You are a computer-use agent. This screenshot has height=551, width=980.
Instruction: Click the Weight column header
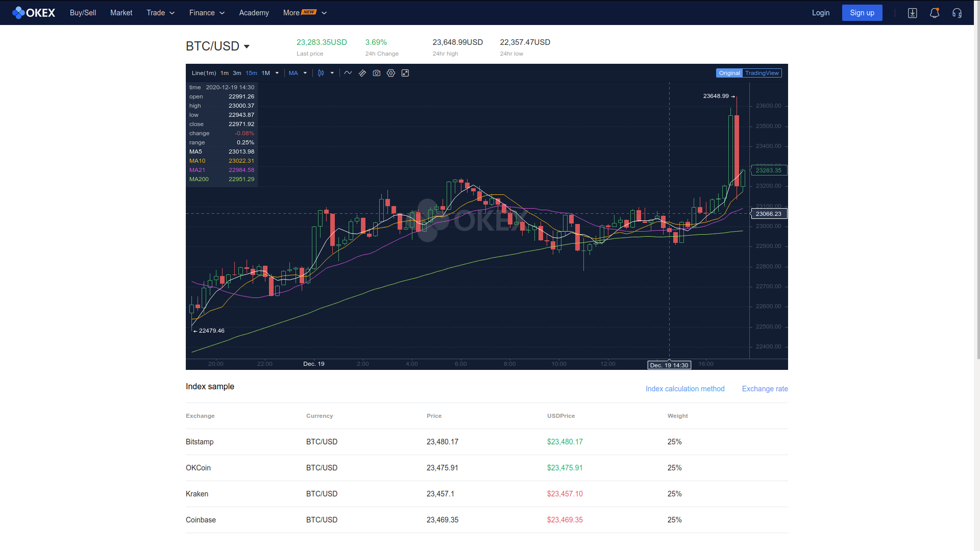[x=678, y=416]
